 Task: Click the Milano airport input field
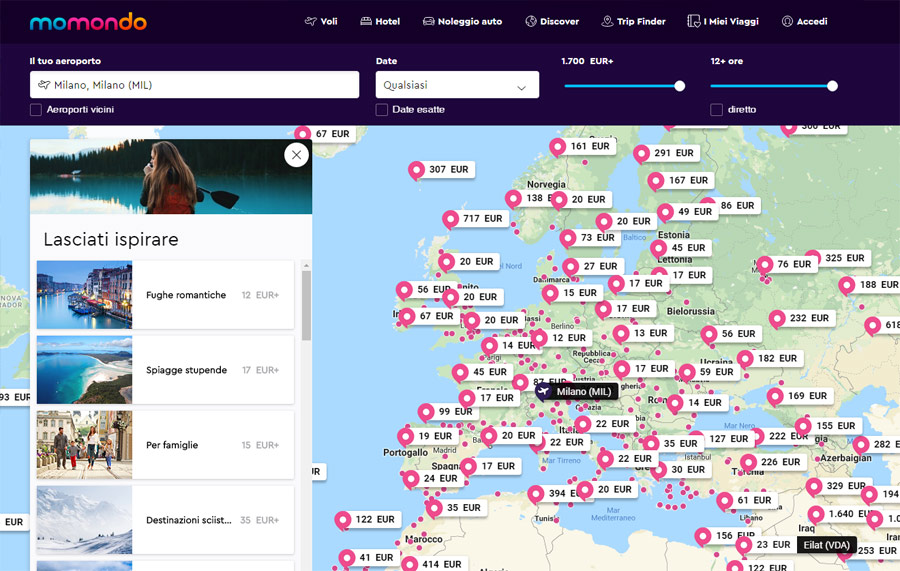[x=195, y=85]
